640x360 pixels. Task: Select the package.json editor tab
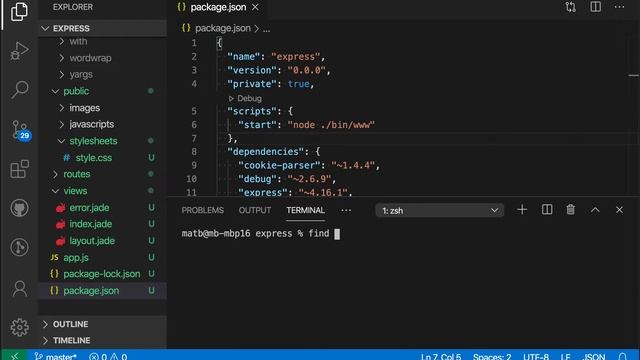[x=218, y=7]
